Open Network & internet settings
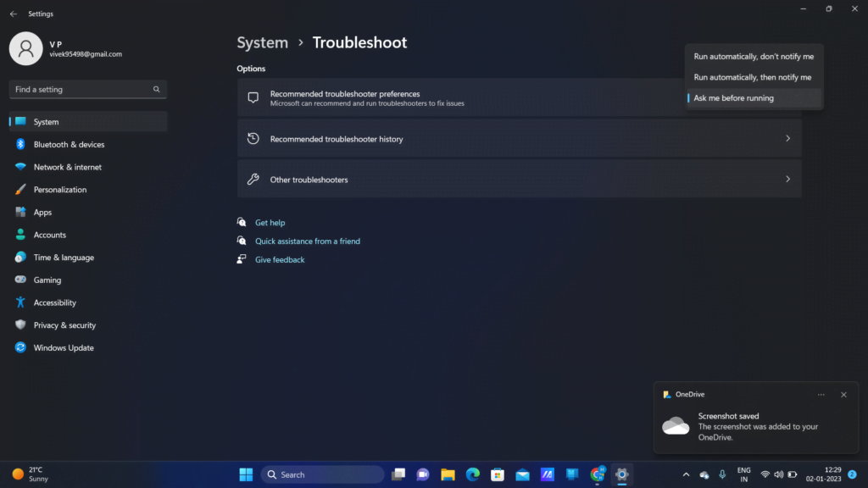The height and width of the screenshot is (488, 868). click(88, 167)
